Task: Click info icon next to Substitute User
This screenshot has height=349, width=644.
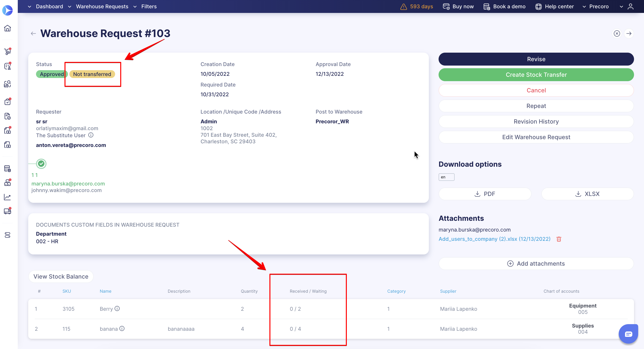Action: (91, 135)
